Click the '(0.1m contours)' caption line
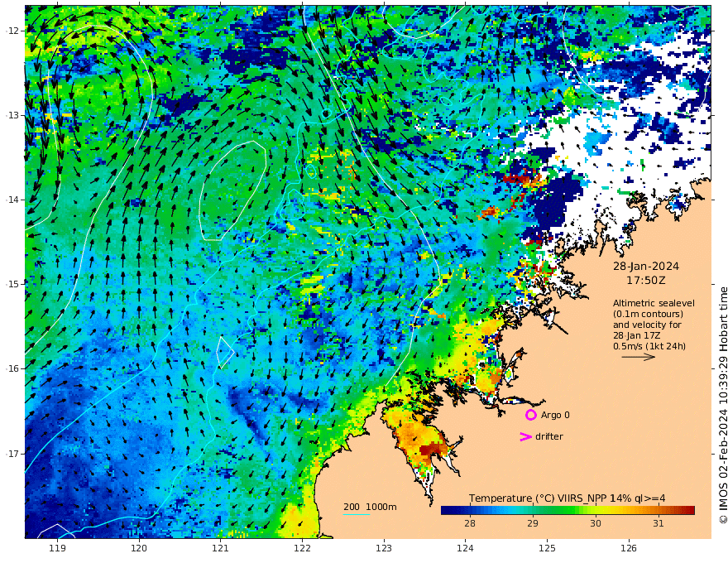 pos(648,314)
